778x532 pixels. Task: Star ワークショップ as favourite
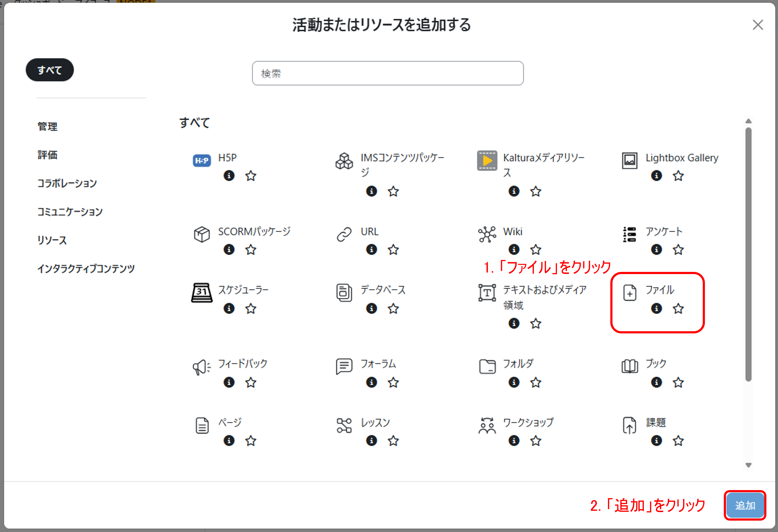pos(536,441)
